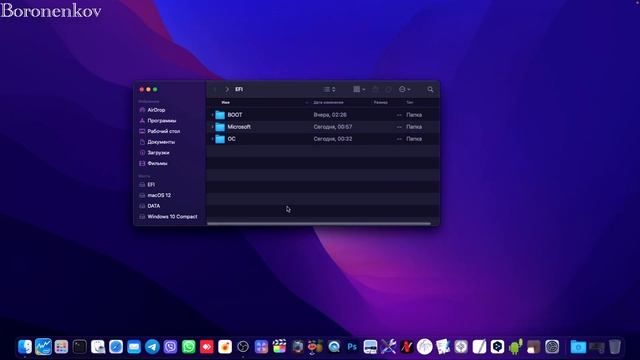Open the blue Downloads folder in the Dock
The image size is (640, 360).
pyautogui.click(x=578, y=347)
